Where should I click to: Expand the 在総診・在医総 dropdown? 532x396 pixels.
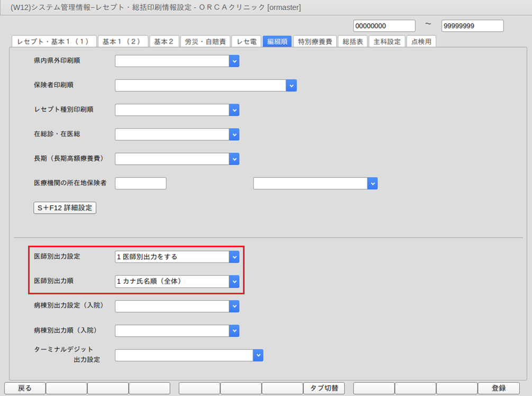coord(234,134)
